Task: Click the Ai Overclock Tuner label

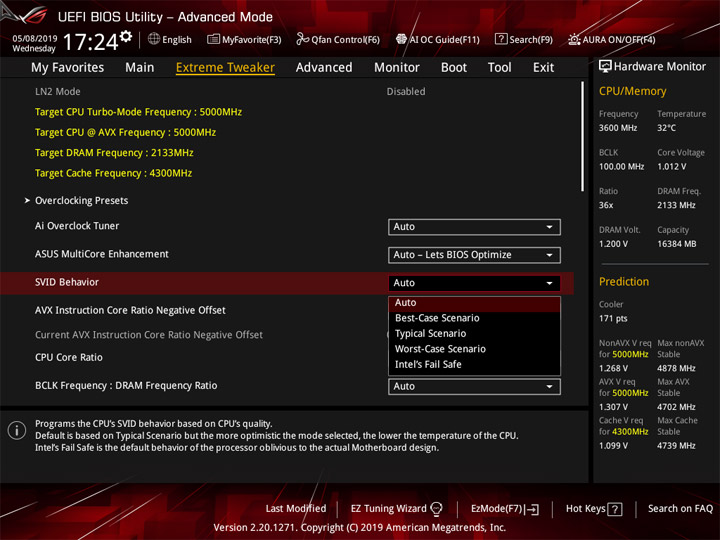Action: click(77, 226)
